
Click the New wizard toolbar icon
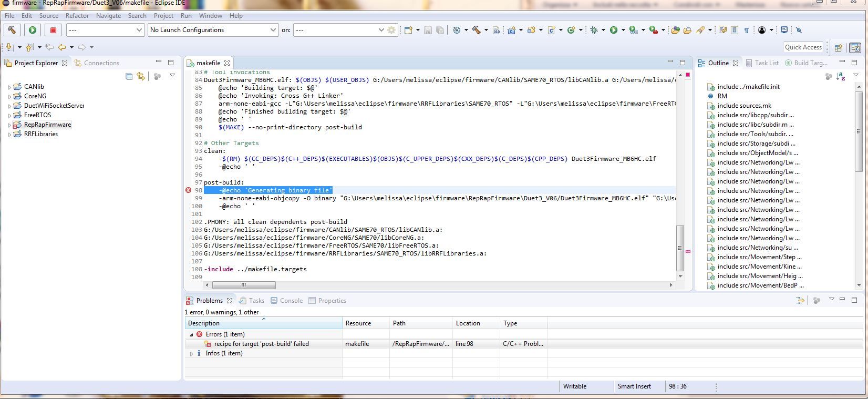pos(408,30)
